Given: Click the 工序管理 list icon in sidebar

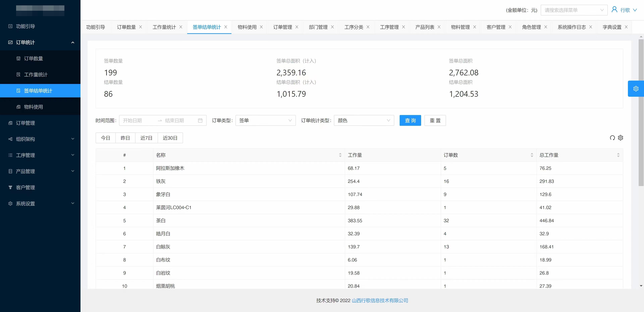Looking at the screenshot, I should coord(10,155).
